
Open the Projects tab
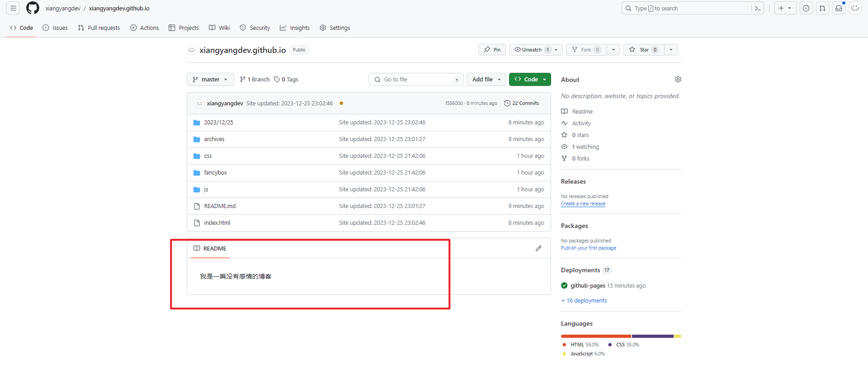(184, 28)
